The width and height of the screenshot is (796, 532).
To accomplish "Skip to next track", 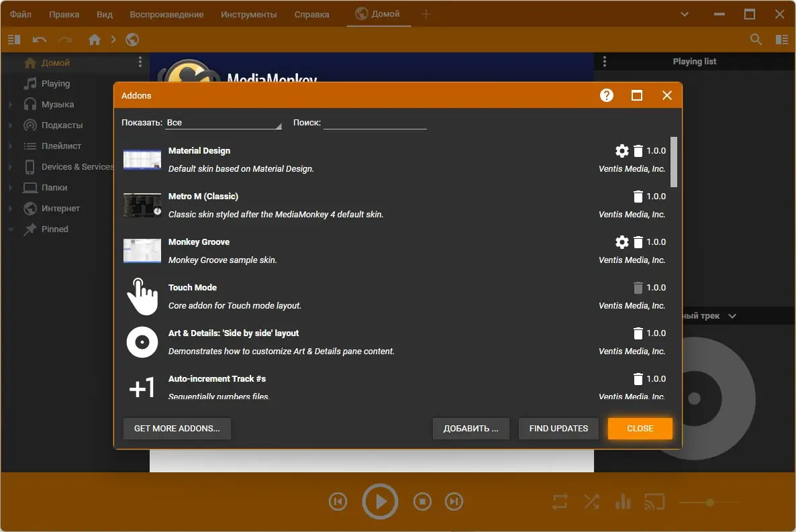I will point(454,502).
